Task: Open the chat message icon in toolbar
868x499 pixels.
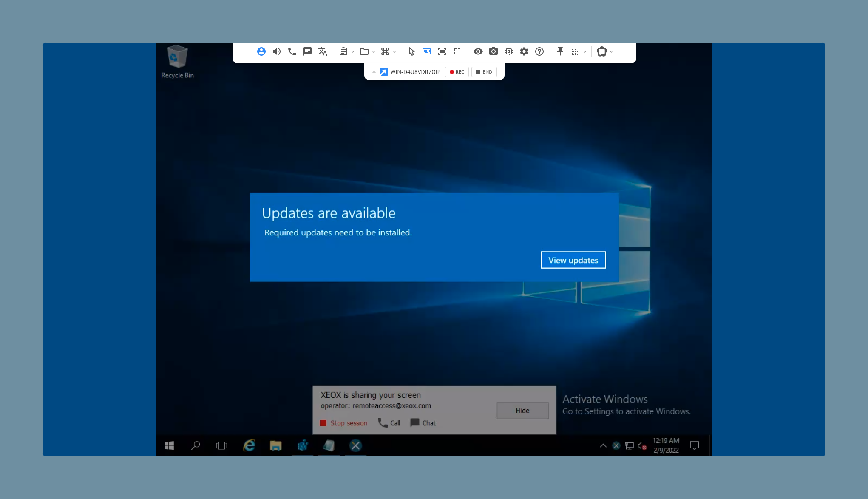Action: coord(307,51)
